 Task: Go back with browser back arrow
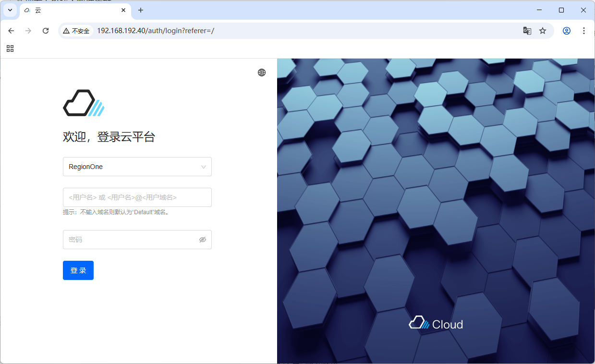click(x=11, y=31)
